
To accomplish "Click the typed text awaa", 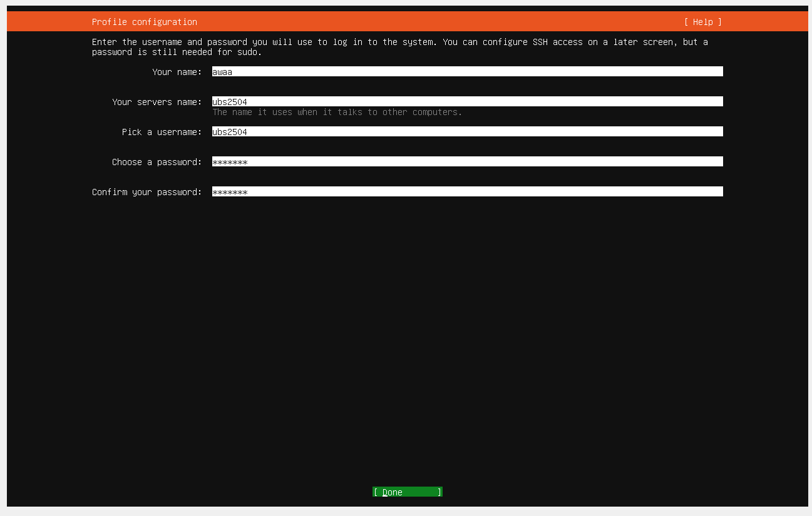I will 222,72.
